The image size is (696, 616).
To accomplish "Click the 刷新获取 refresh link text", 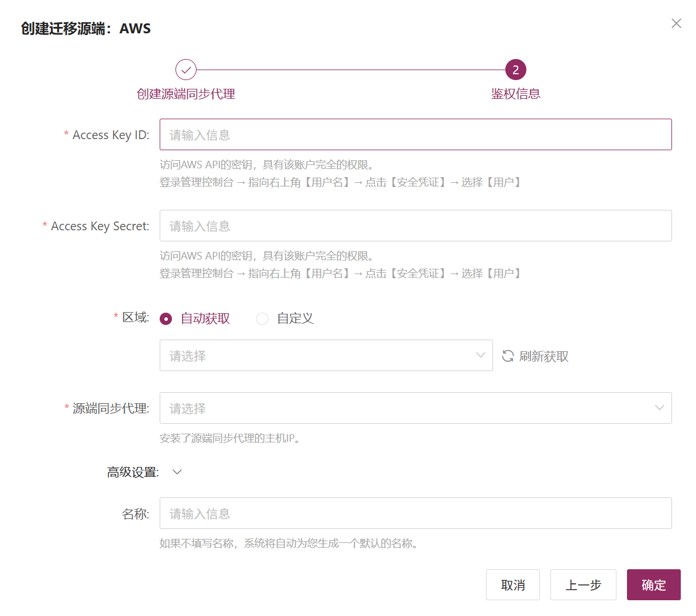I will point(544,356).
